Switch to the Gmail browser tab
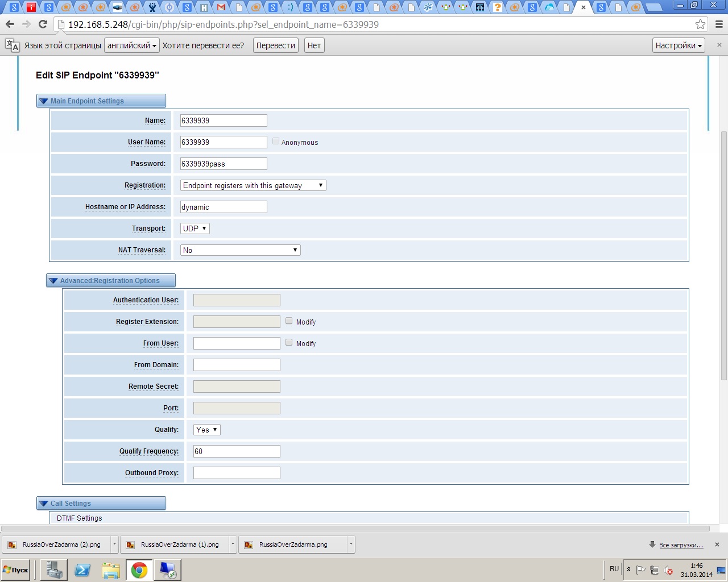 tap(221, 7)
